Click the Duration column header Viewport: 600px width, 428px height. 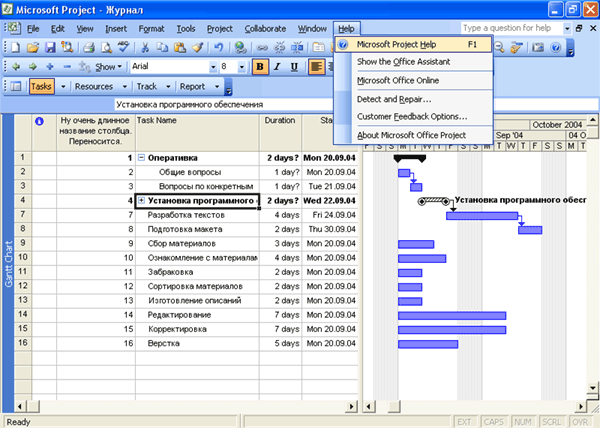(x=280, y=132)
